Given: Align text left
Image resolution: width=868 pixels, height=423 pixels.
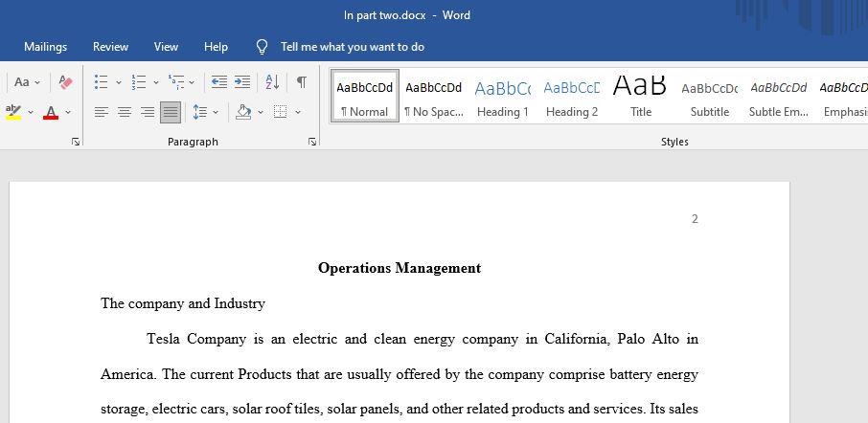Looking at the screenshot, I should 101,112.
